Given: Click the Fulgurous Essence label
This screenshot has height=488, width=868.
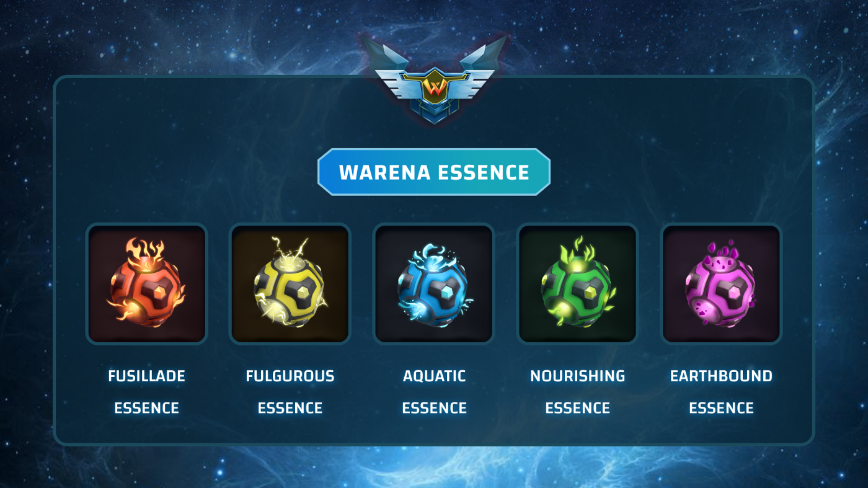Looking at the screenshot, I should point(290,392).
